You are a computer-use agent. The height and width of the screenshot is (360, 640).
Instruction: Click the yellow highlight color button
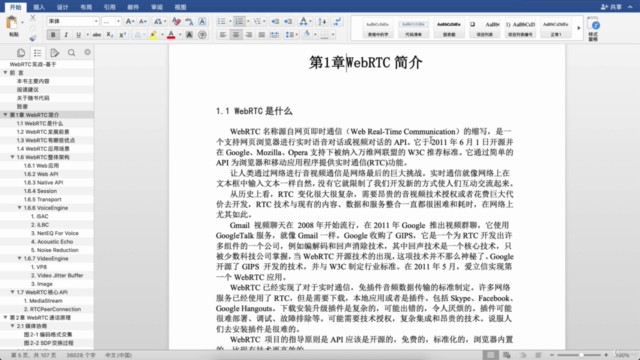click(153, 35)
